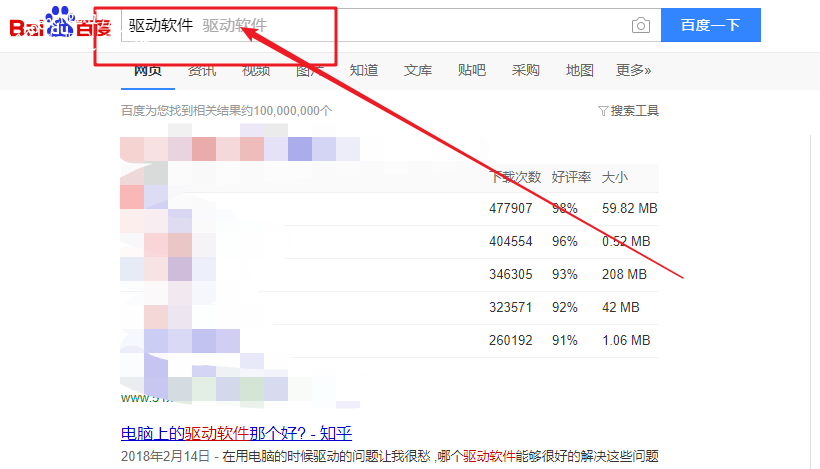Open the 文库 tab
The width and height of the screenshot is (820, 469).
point(418,70)
